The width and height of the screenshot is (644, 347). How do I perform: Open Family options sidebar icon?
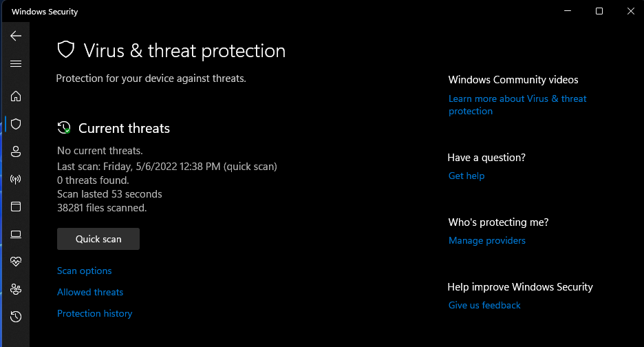16,289
